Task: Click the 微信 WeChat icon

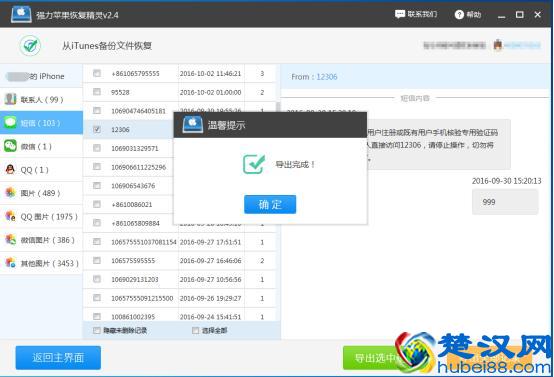Action: coord(10,146)
